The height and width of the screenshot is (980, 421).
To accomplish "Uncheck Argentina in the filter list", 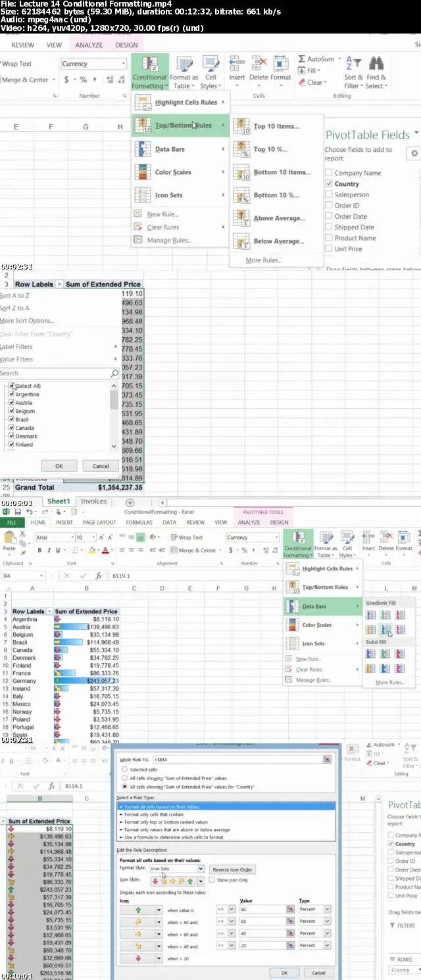I will coord(11,394).
